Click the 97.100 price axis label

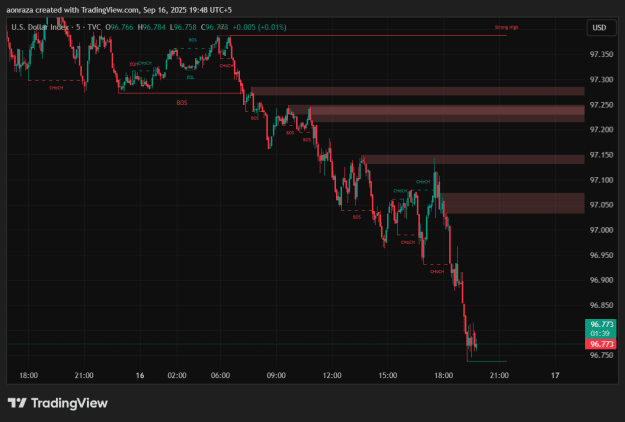click(601, 180)
